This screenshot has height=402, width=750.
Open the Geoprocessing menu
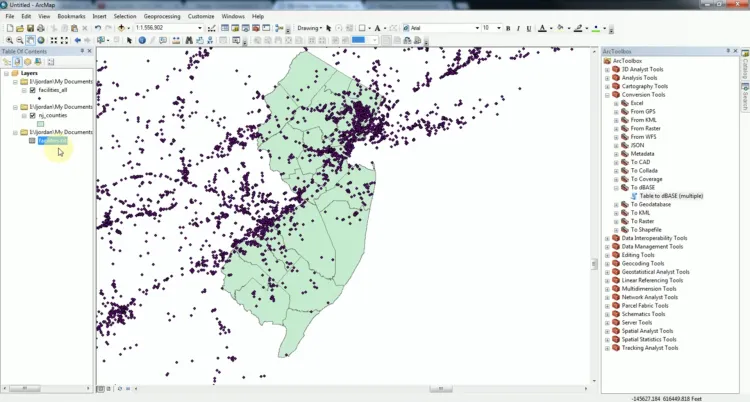pos(162,16)
